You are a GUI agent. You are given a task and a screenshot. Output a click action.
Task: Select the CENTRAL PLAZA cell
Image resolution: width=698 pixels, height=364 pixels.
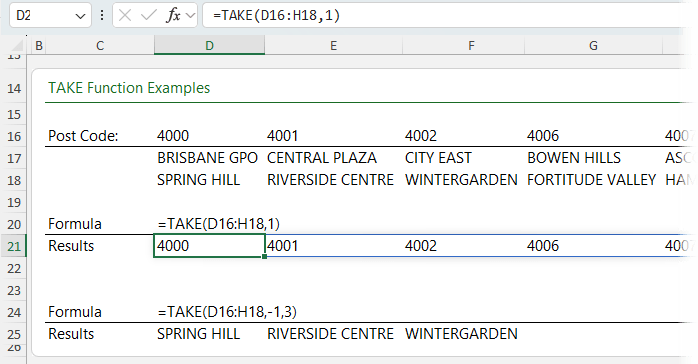click(322, 158)
